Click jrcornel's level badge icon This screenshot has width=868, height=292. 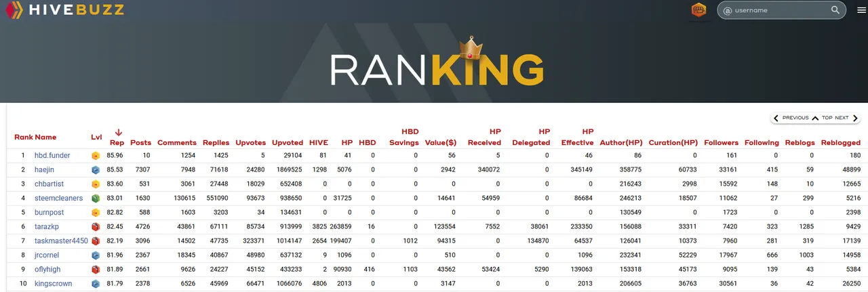point(96,255)
